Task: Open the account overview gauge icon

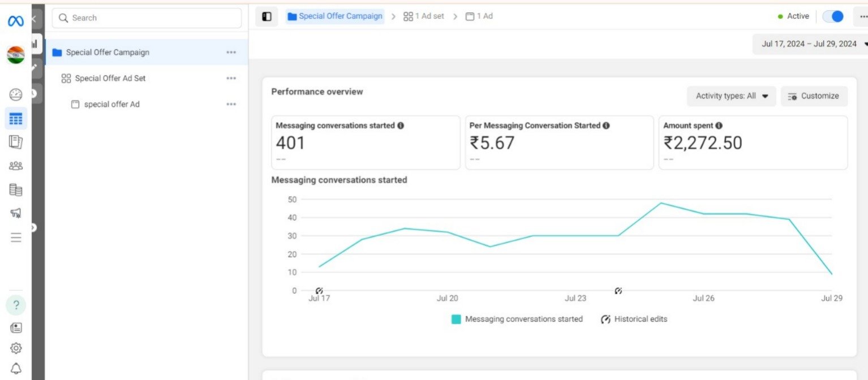Action: pos(16,95)
